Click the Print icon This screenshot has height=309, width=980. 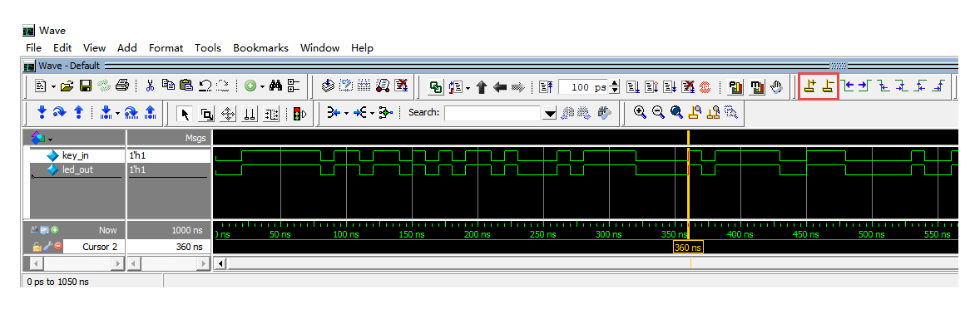click(121, 86)
